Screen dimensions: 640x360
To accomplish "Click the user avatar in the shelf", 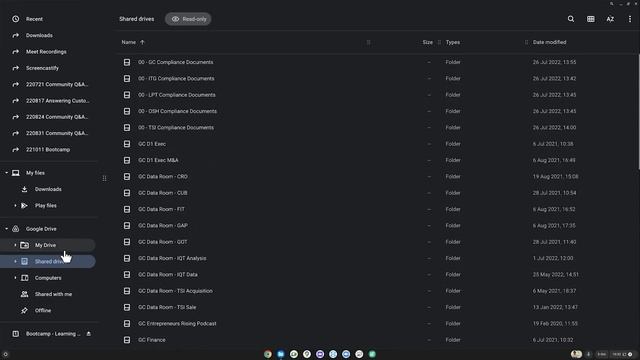I will pos(576,354).
